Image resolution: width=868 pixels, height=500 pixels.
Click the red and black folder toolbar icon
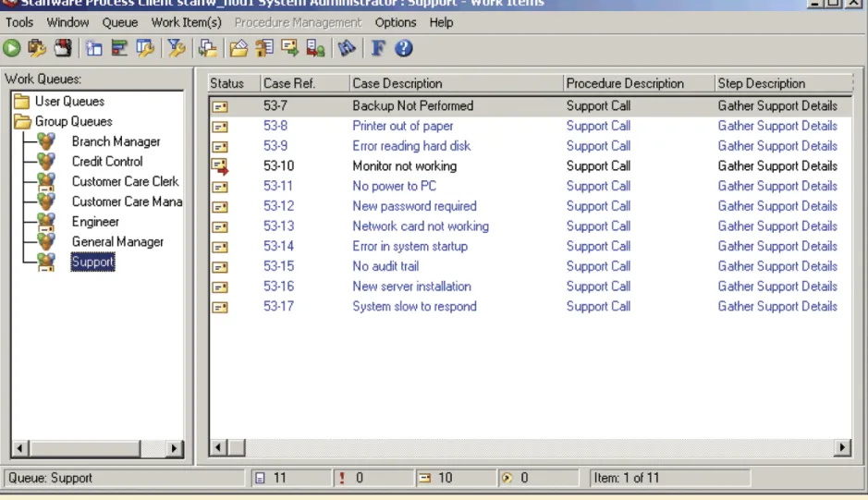63,48
